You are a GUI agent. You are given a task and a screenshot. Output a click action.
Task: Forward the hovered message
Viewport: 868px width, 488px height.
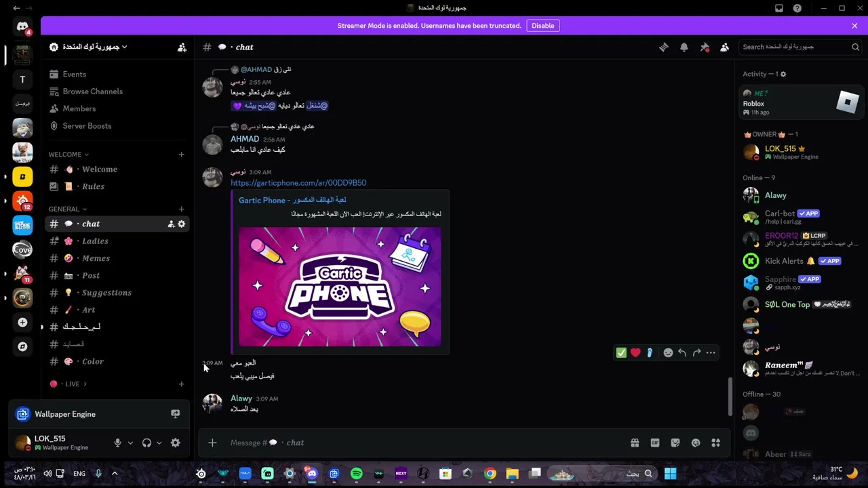[696, 352]
